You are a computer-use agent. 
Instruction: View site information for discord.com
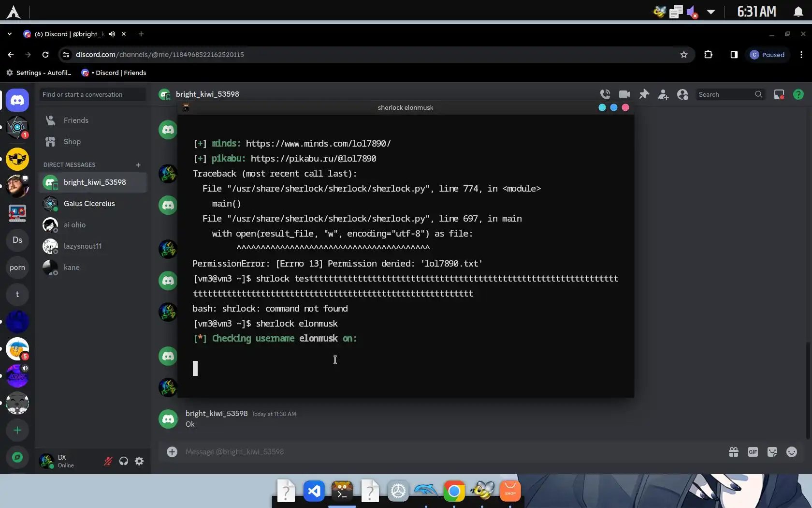[66, 55]
